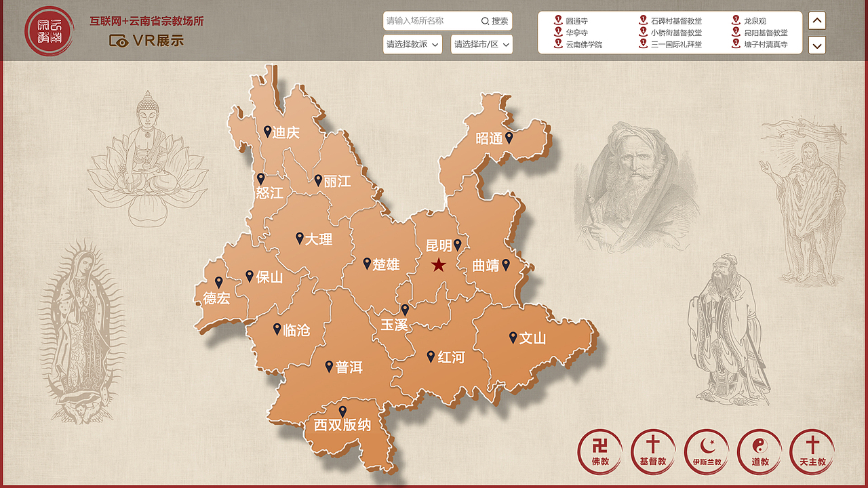Click the map pin at 文山
The width and height of the screenshot is (868, 488).
pyautogui.click(x=513, y=337)
